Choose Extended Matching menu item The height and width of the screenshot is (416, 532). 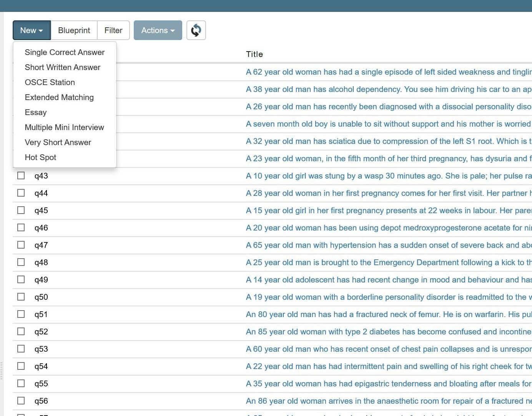59,97
